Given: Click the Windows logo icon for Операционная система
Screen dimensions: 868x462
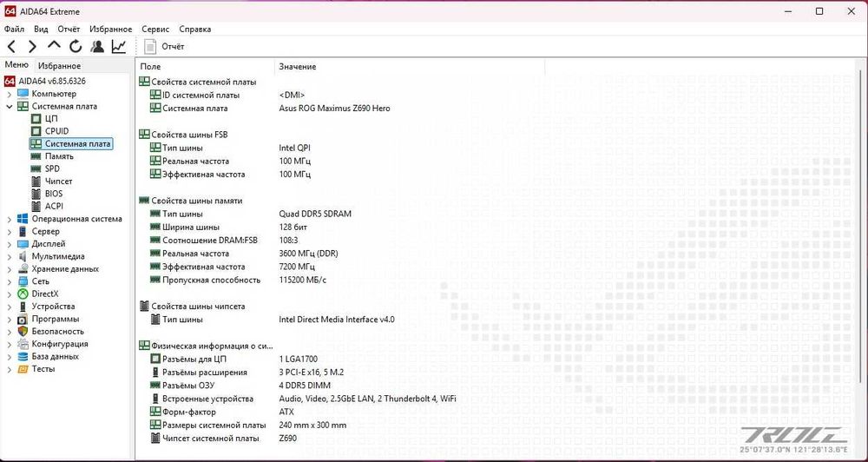Looking at the screenshot, I should pyautogui.click(x=23, y=219).
